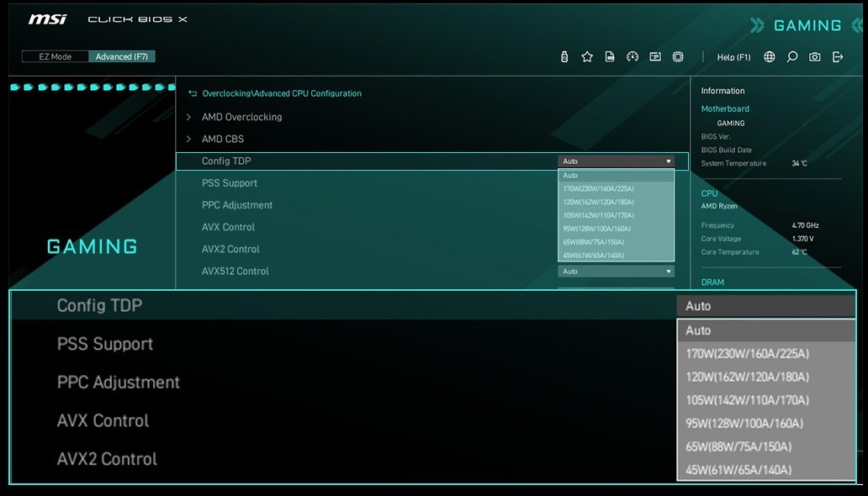Click the CPU chip icon in toolbar
The image size is (868, 496).
(678, 56)
